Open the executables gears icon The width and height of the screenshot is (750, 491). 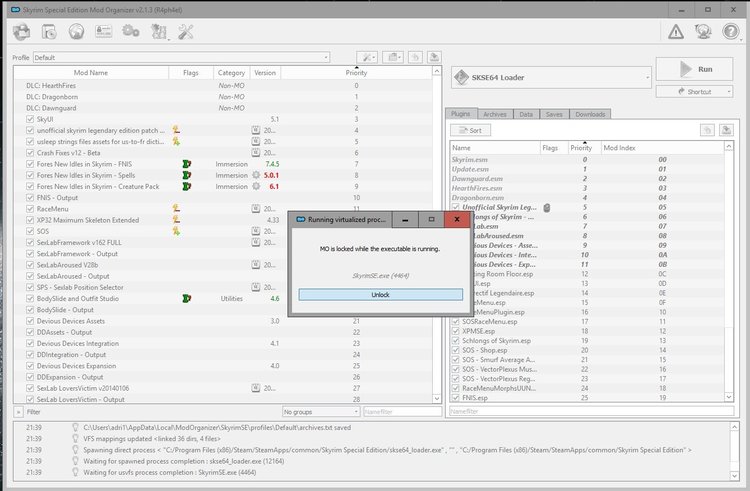click(x=131, y=32)
